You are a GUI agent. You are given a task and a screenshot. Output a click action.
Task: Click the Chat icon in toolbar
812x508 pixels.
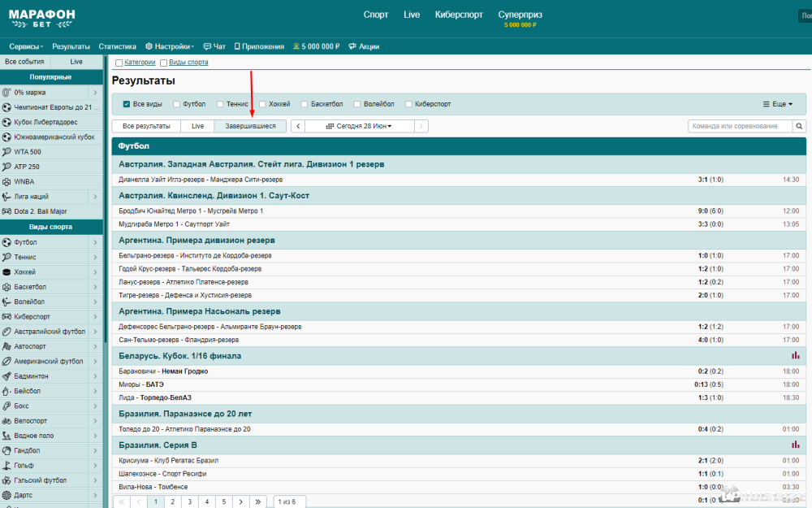coord(208,46)
